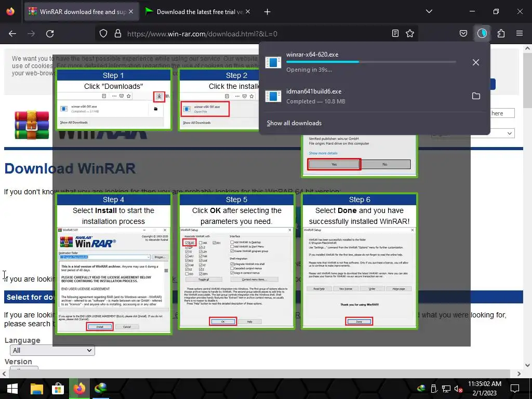Reload the current page
Viewport: 532px width, 399px height.
click(x=50, y=34)
